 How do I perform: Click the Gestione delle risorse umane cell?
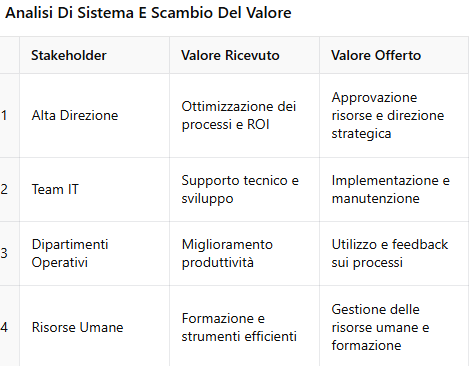[394, 326]
